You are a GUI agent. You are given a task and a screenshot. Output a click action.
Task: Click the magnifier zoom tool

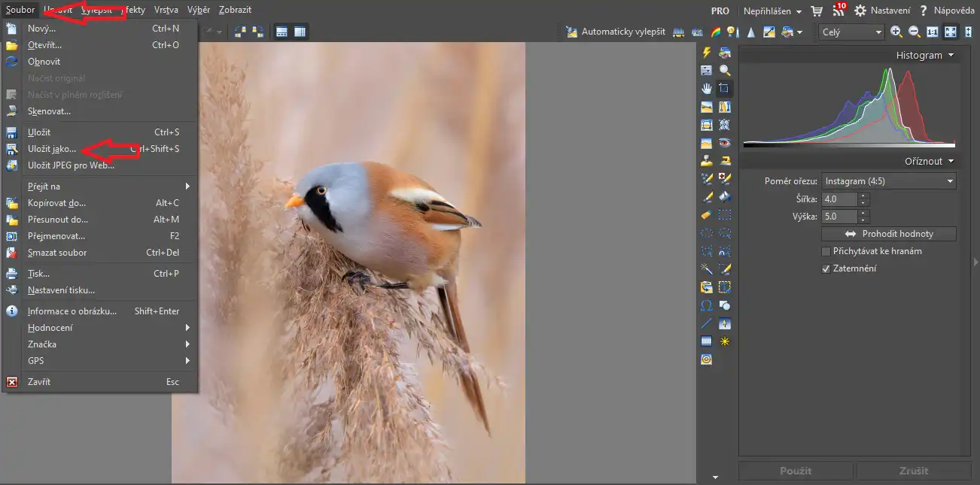[724, 70]
